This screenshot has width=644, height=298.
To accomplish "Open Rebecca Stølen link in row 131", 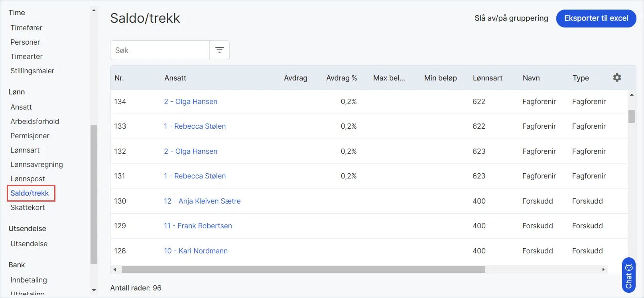I will pos(195,176).
